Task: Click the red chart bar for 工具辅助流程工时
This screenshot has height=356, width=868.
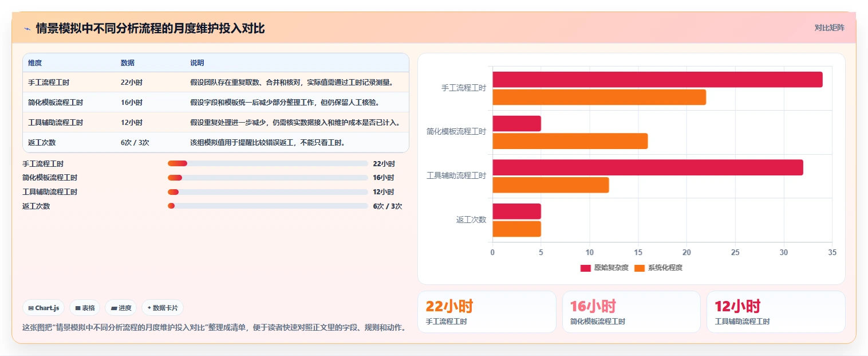Action: (648, 167)
